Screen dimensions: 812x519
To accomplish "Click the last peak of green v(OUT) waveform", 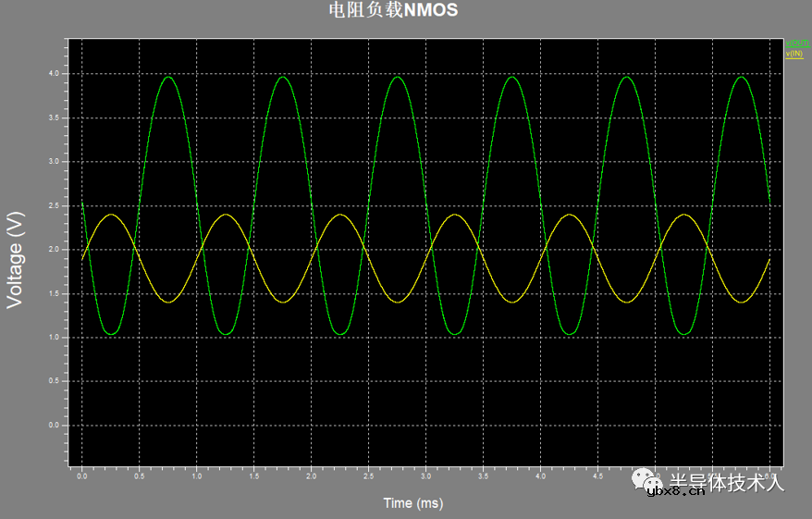I will pyautogui.click(x=742, y=77).
